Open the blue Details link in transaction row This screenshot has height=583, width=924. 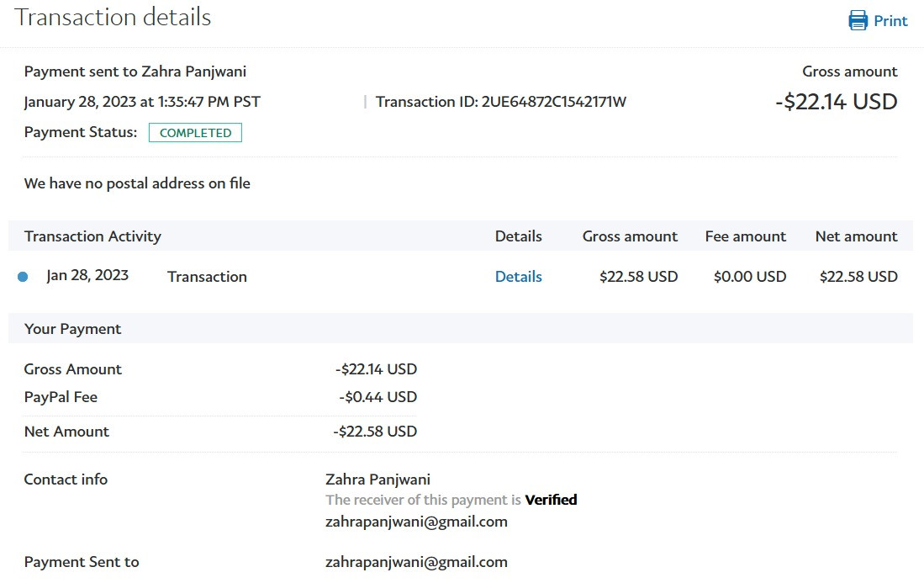pyautogui.click(x=518, y=277)
